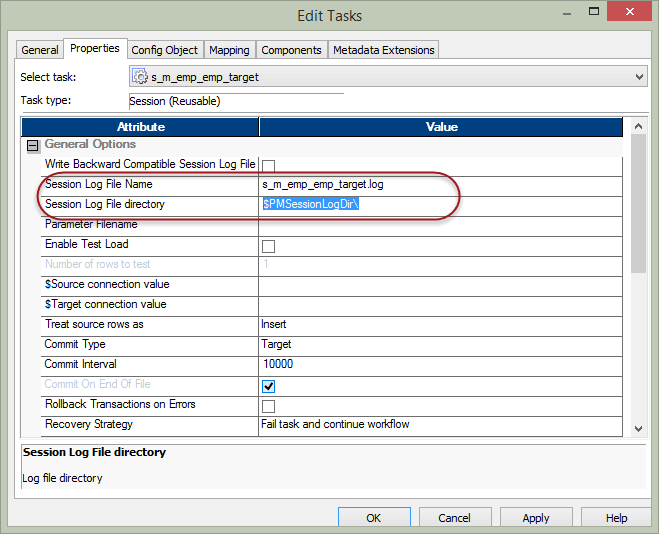Screen dimensions: 659x534
Task: Open Help for this dialog
Action: click(616, 518)
